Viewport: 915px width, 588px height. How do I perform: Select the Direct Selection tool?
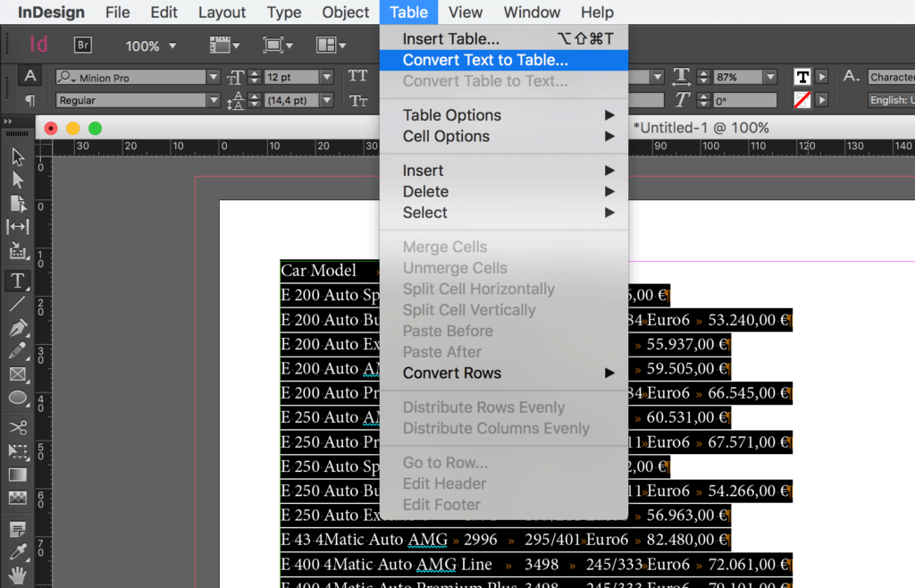pyautogui.click(x=18, y=180)
